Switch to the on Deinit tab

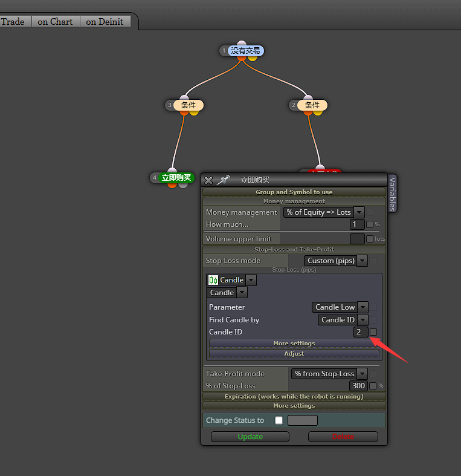[x=105, y=22]
